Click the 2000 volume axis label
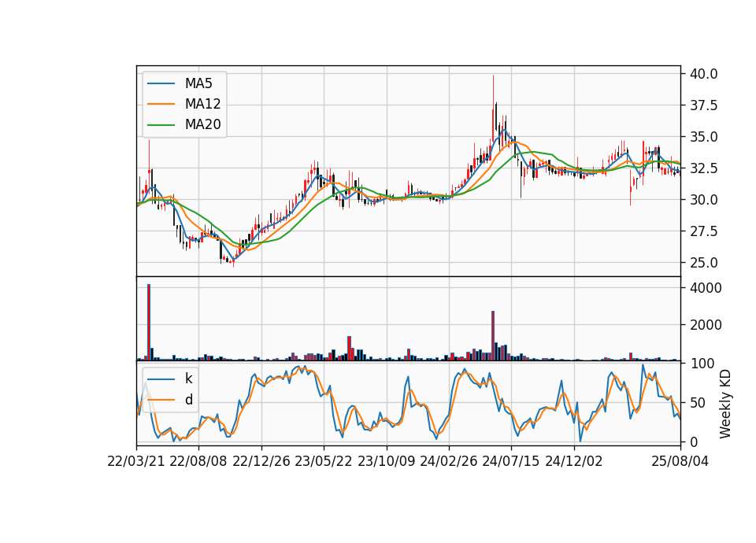The image size is (756, 543). coord(706,325)
